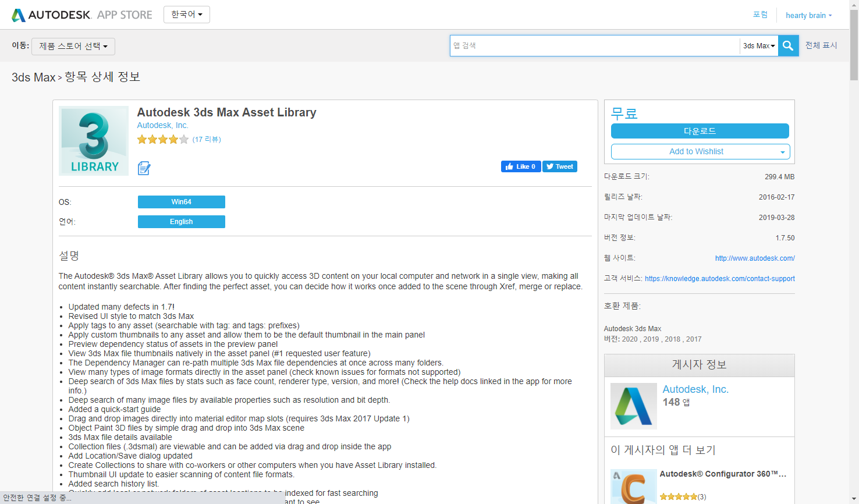Open Autodesk, Inc. publisher info link
This screenshot has height=504, width=859.
pyautogui.click(x=695, y=389)
